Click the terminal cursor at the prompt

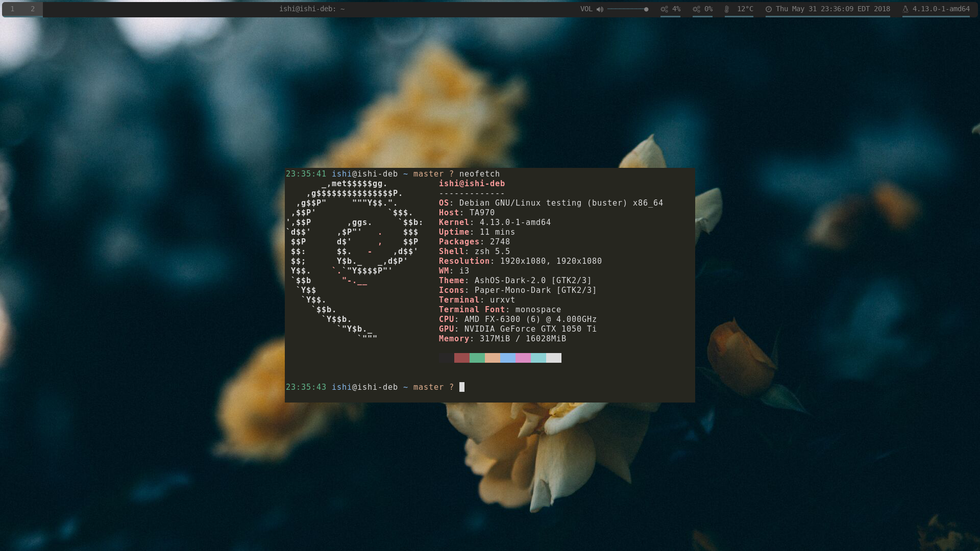(462, 387)
